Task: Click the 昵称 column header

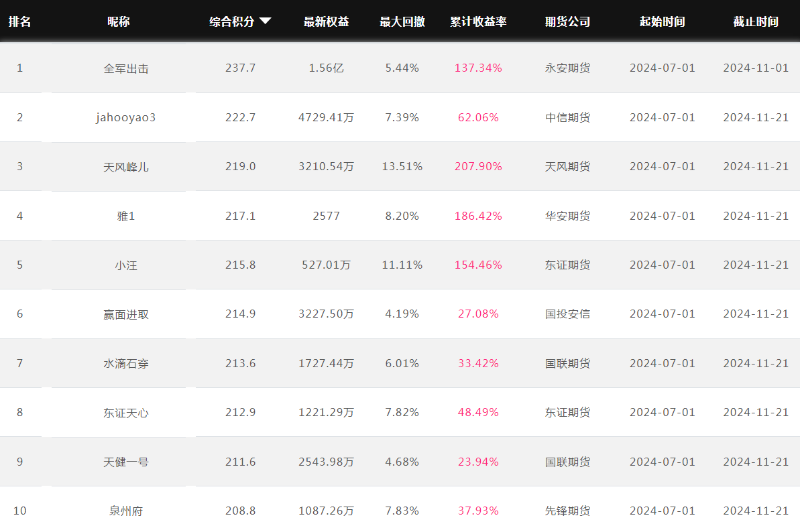Action: click(x=119, y=21)
